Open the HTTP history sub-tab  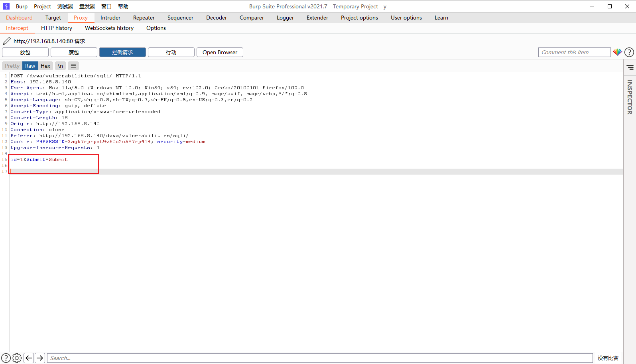click(57, 28)
